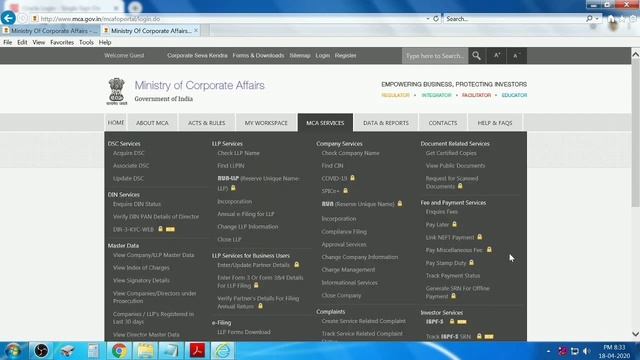The width and height of the screenshot is (640, 360).
Task: Click the magnifier icon in browser search box
Action: point(589,19)
